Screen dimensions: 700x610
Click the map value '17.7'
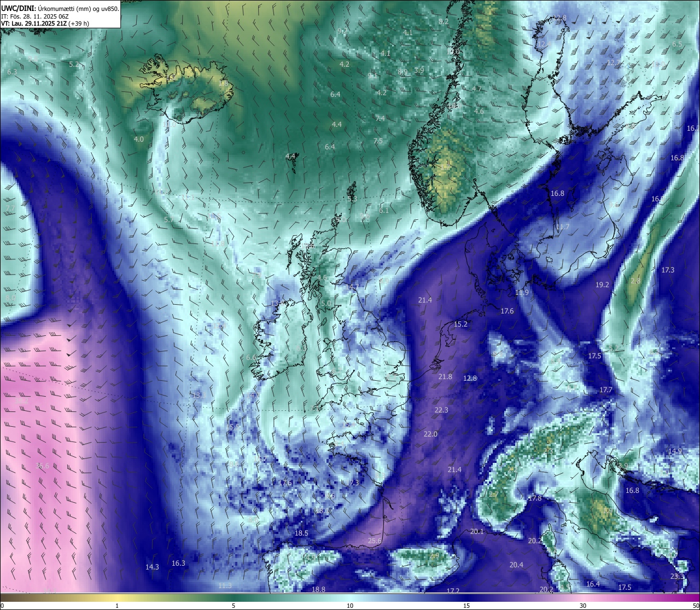tap(605, 390)
